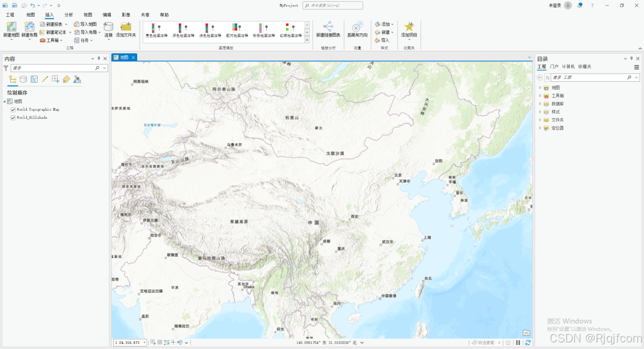Click the map refresh icon in status bar

point(528,343)
